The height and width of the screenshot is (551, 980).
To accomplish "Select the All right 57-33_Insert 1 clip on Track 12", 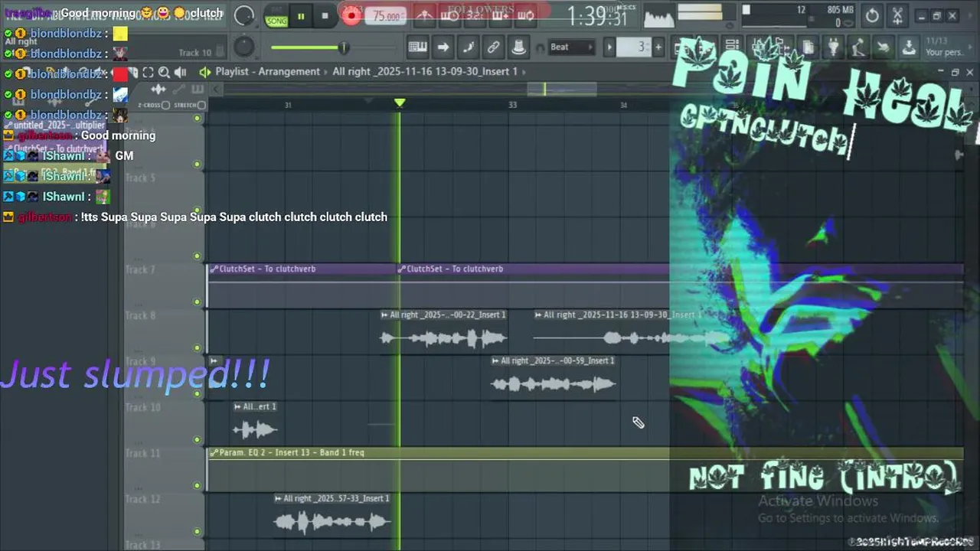I will pos(332,515).
